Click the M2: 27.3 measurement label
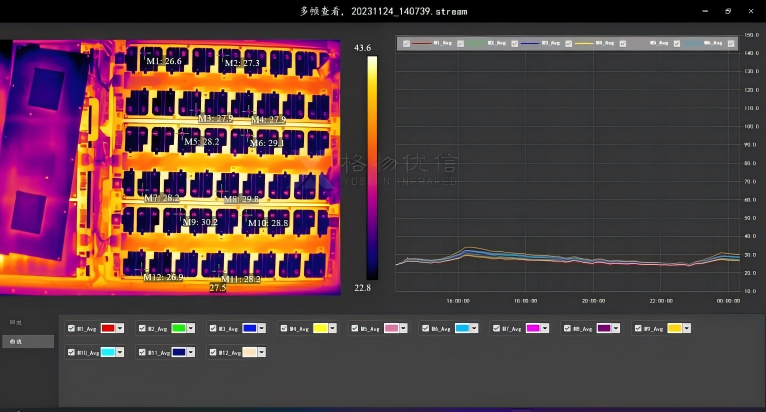 point(242,63)
